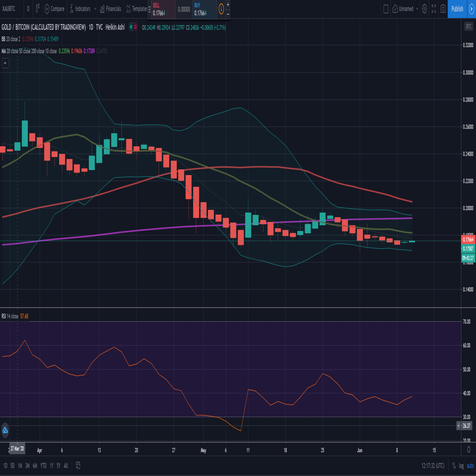This screenshot has height=476, width=476.
Task: Open the BTC currency selector
Action: (468, 27)
